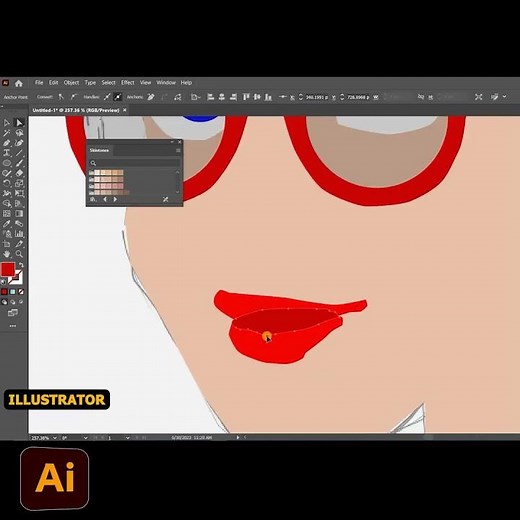Select the Direct Selection tool
520x520 pixels.
coord(19,123)
